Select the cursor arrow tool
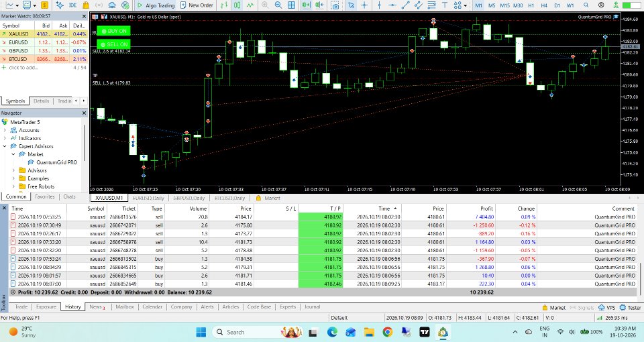This screenshot has height=342, width=644. [x=351, y=5]
